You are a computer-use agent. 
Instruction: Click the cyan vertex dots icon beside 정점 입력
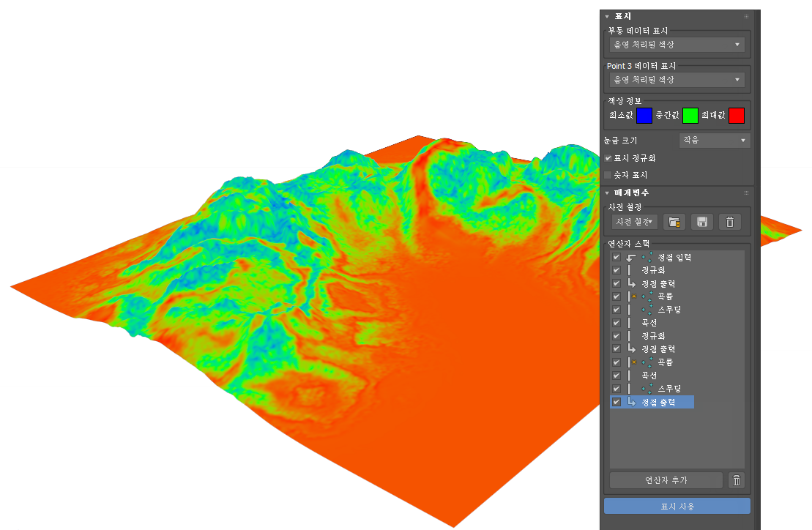(x=647, y=257)
